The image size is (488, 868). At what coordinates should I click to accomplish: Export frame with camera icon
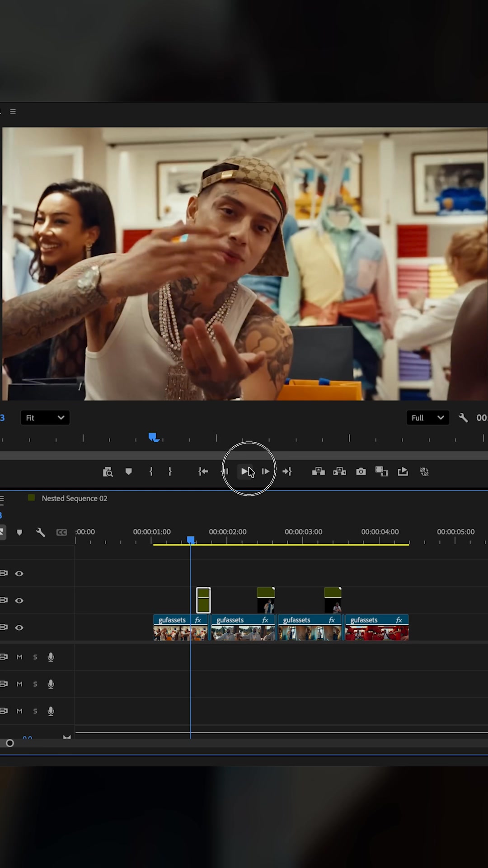[x=361, y=472]
